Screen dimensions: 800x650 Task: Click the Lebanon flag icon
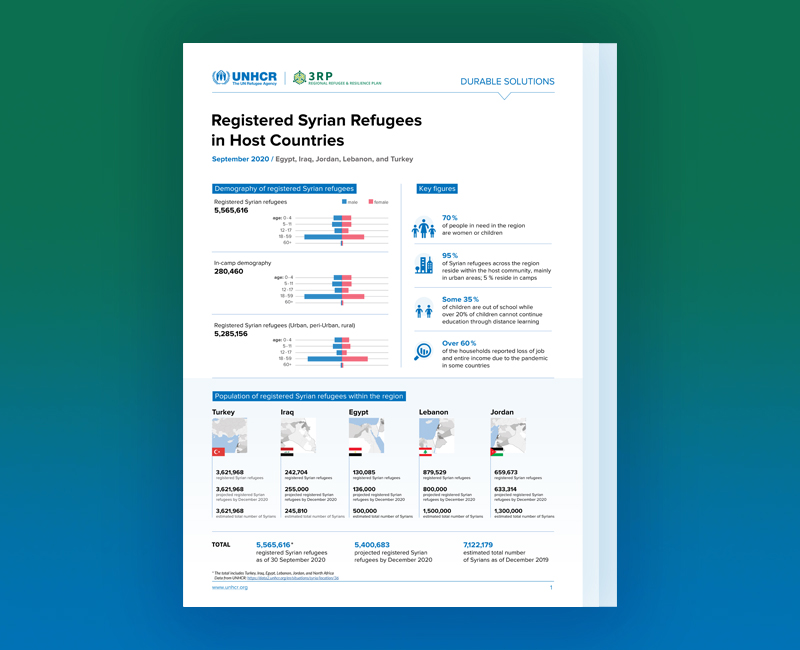(x=424, y=452)
